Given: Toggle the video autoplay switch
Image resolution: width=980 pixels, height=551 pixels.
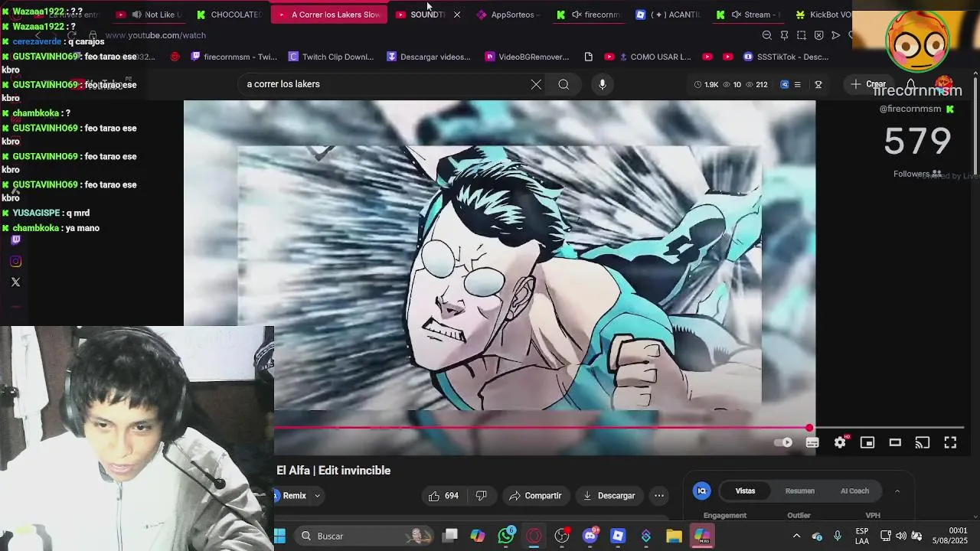Looking at the screenshot, I should pyautogui.click(x=784, y=442).
